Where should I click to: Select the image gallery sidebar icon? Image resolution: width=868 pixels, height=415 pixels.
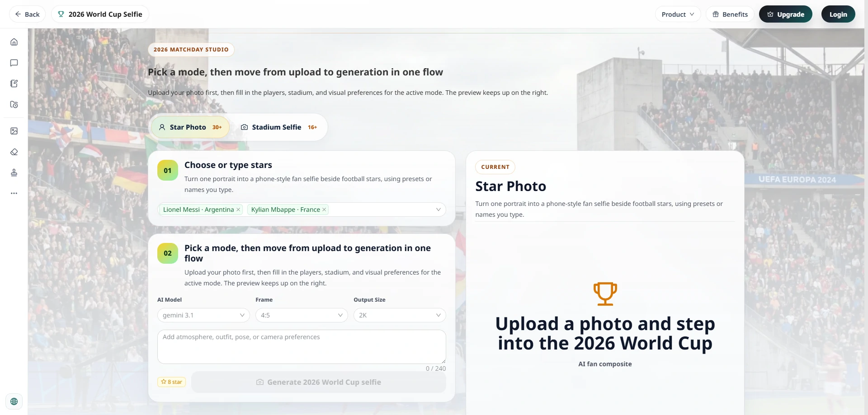click(x=14, y=131)
